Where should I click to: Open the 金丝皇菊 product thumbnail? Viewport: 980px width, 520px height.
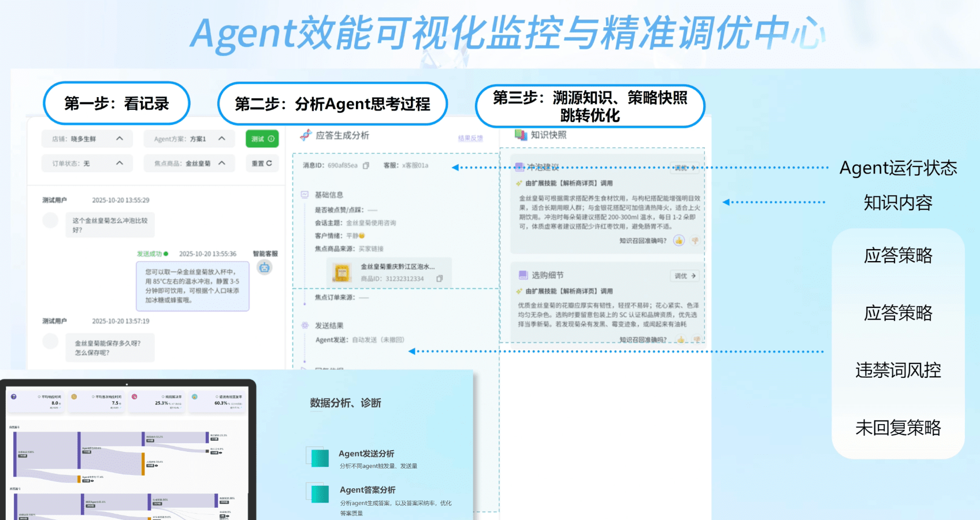[x=341, y=272]
